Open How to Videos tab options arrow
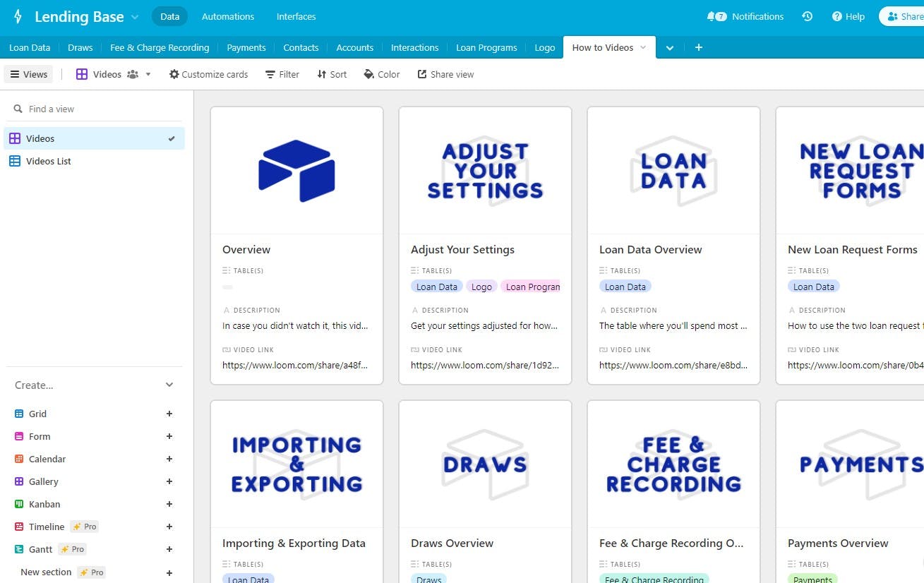 (x=643, y=47)
